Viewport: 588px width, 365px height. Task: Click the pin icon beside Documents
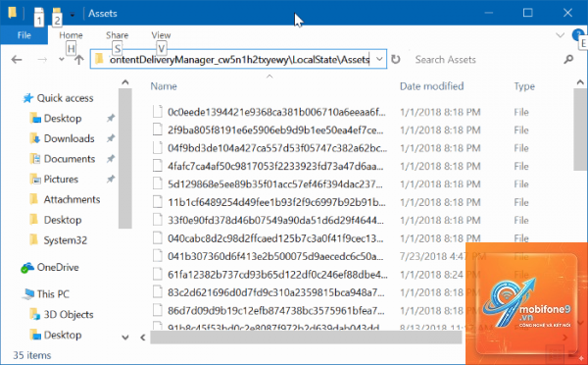click(x=110, y=159)
